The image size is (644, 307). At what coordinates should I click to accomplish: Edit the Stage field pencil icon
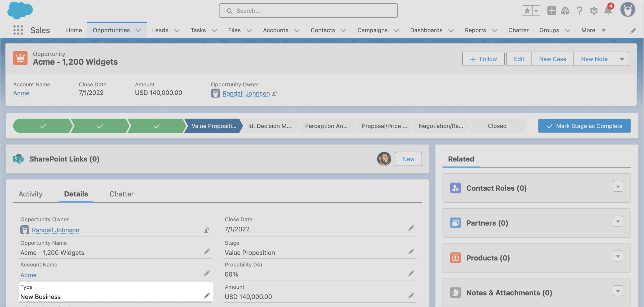click(411, 251)
